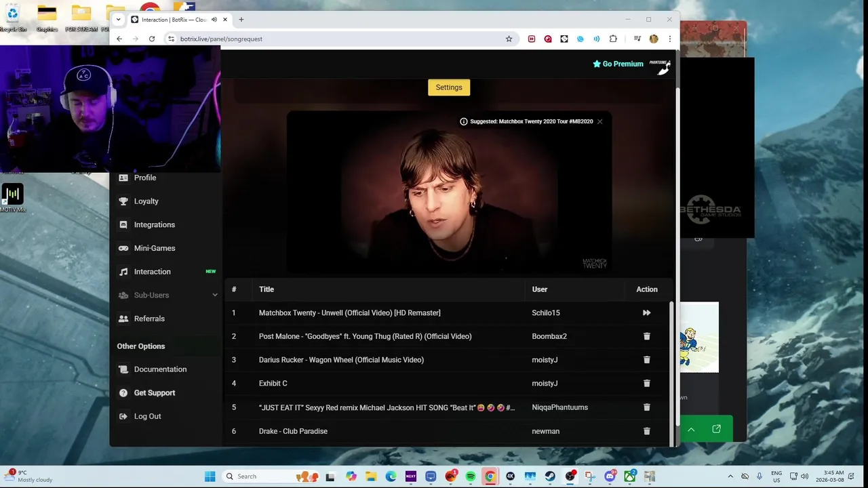Dismiss the Suggested Matchbox Twenty tour card
This screenshot has width=868, height=488.
pyautogui.click(x=599, y=121)
